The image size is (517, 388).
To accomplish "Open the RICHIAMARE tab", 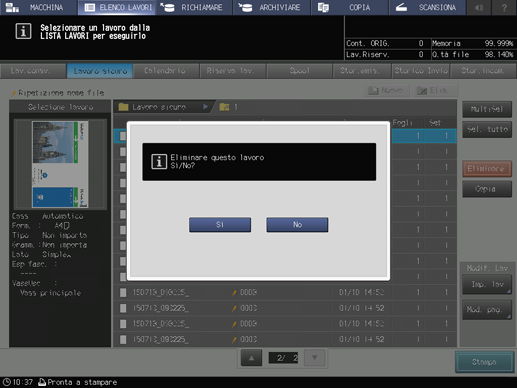I will pyautogui.click(x=194, y=7).
